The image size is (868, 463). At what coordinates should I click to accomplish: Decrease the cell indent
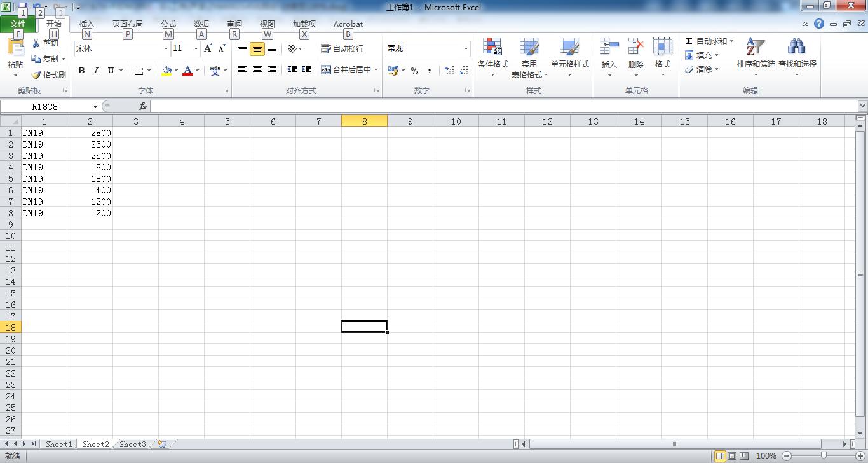pyautogui.click(x=292, y=70)
